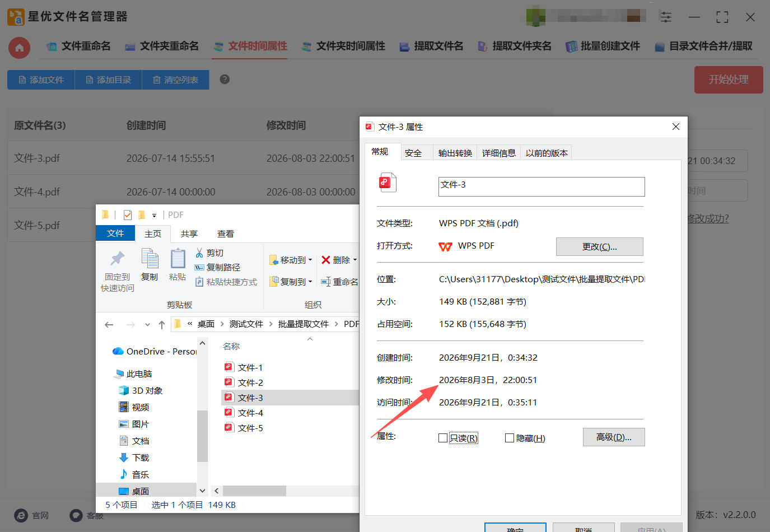Image resolution: width=770 pixels, height=532 pixels.
Task: Open the Extract File Name tab
Action: click(431, 46)
